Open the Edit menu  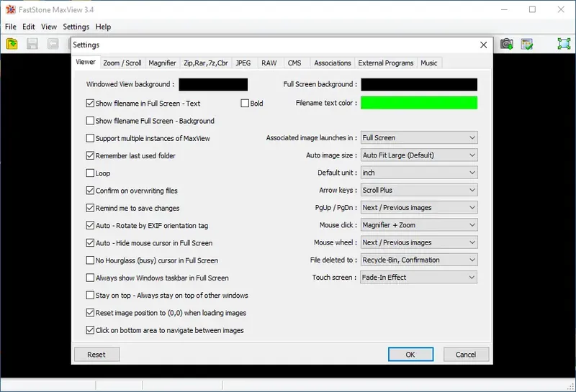coord(29,27)
